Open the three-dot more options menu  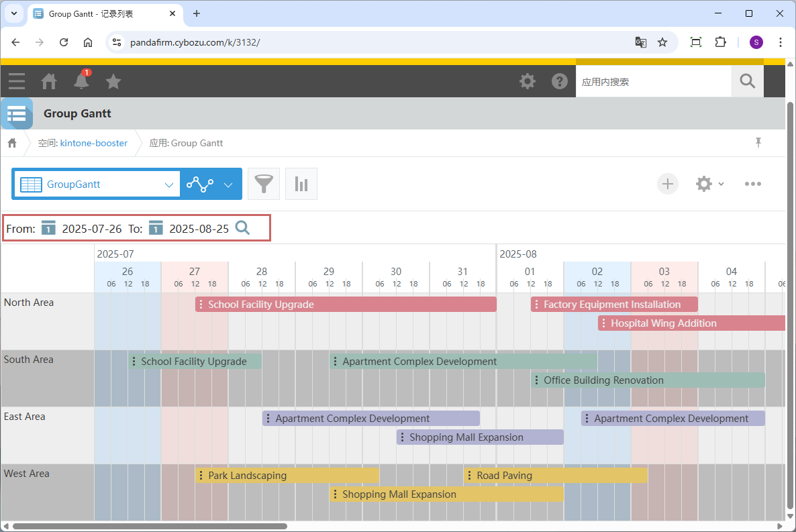tap(752, 184)
